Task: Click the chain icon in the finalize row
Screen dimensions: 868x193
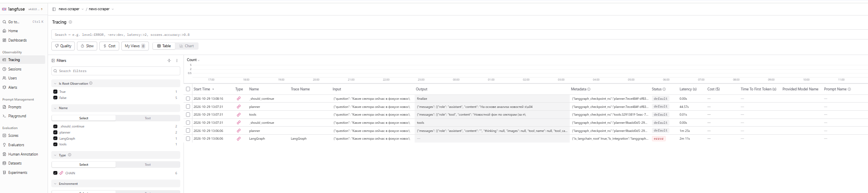Action: (239, 99)
